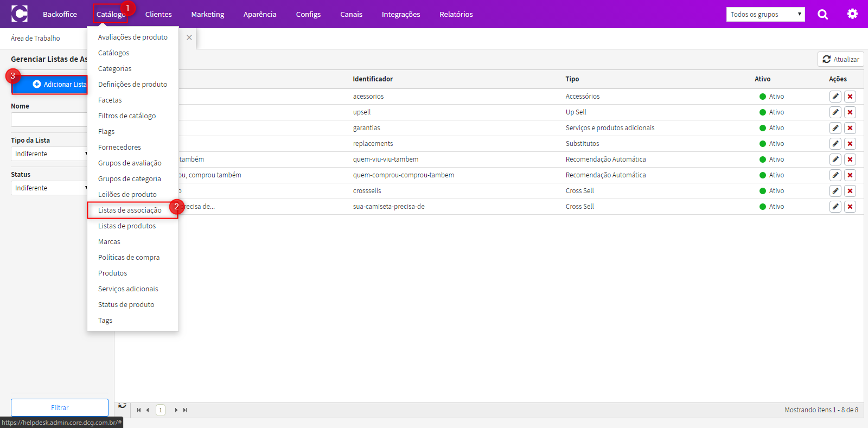Screen dimensions: 868x428
Task: Edit the sua-camiseta-precisa-de row
Action: (x=835, y=207)
